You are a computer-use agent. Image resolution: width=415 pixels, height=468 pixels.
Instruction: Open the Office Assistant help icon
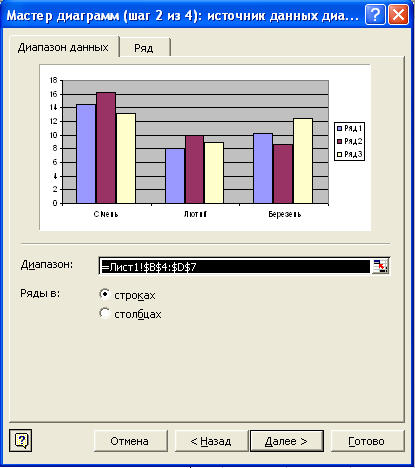tap(21, 440)
